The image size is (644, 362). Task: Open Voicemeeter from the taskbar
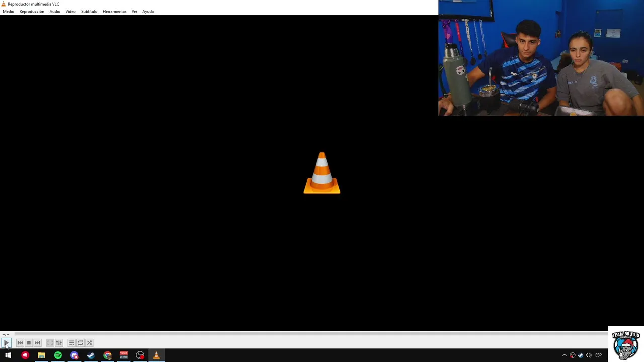click(124, 355)
